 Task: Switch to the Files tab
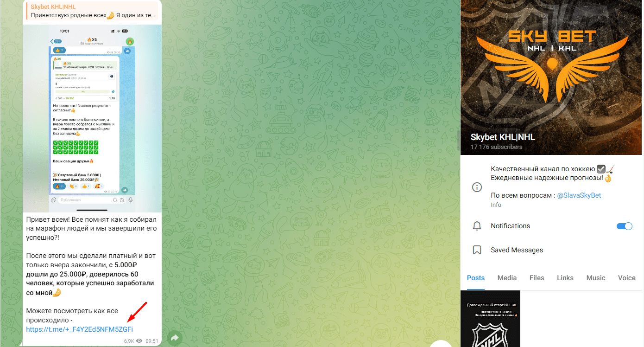[x=537, y=278]
